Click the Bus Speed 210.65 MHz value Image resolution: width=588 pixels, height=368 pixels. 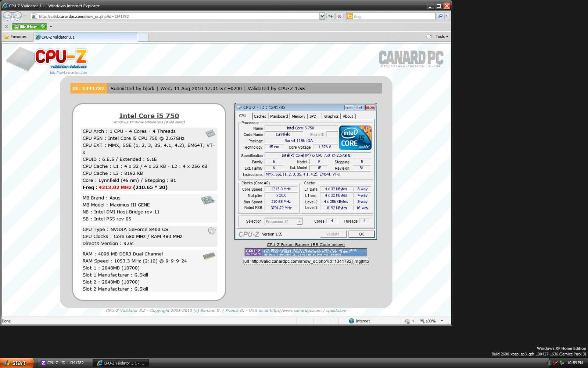[281, 202]
